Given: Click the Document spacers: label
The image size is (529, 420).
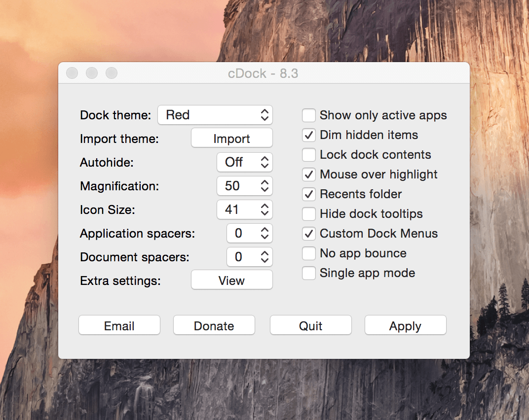Looking at the screenshot, I should pos(135,257).
